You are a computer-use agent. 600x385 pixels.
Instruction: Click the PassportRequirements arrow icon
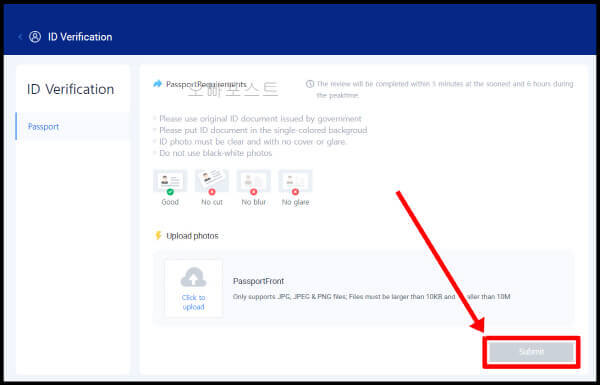(157, 84)
